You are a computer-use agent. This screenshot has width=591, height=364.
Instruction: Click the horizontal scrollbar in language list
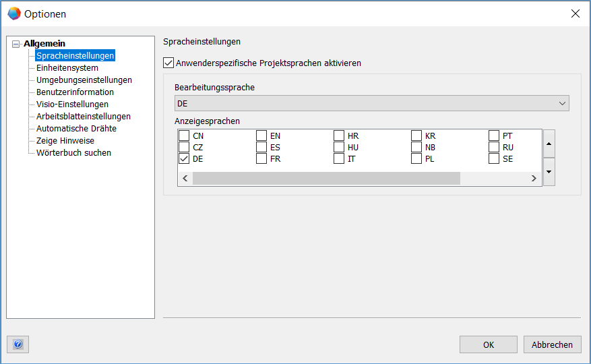326,179
